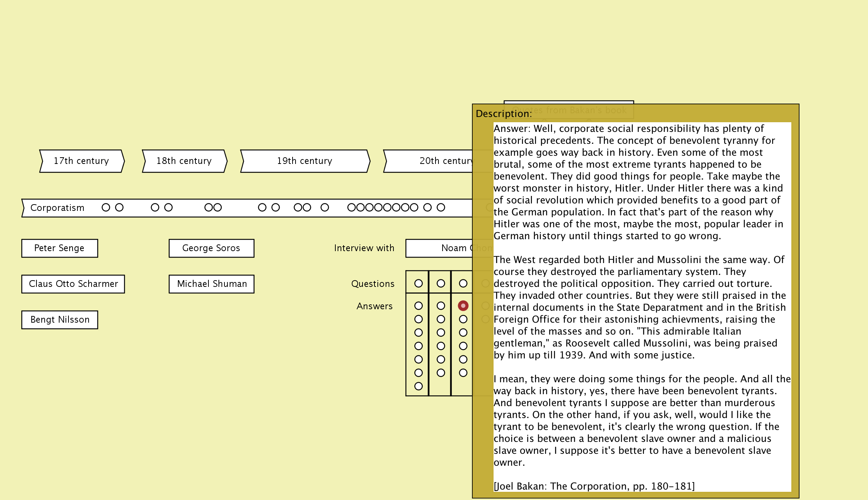Click the Corporatism timeline label
Screen dimensions: 868x500
tap(57, 208)
